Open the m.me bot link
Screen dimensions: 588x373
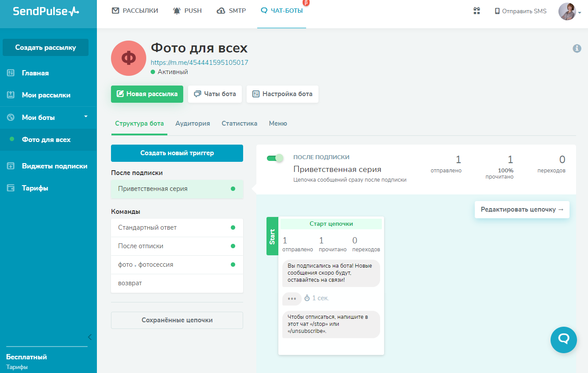pos(199,62)
